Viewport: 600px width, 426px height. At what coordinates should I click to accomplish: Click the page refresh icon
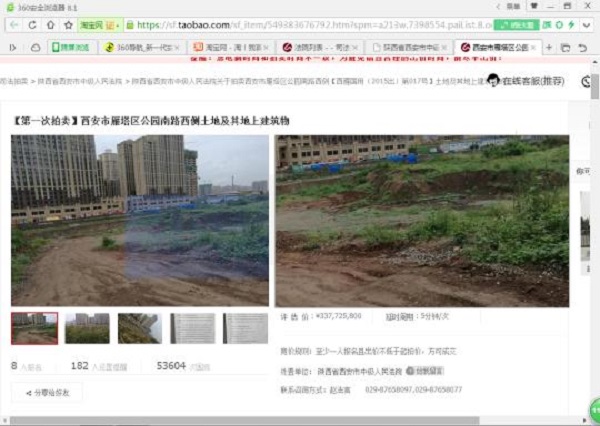31,24
